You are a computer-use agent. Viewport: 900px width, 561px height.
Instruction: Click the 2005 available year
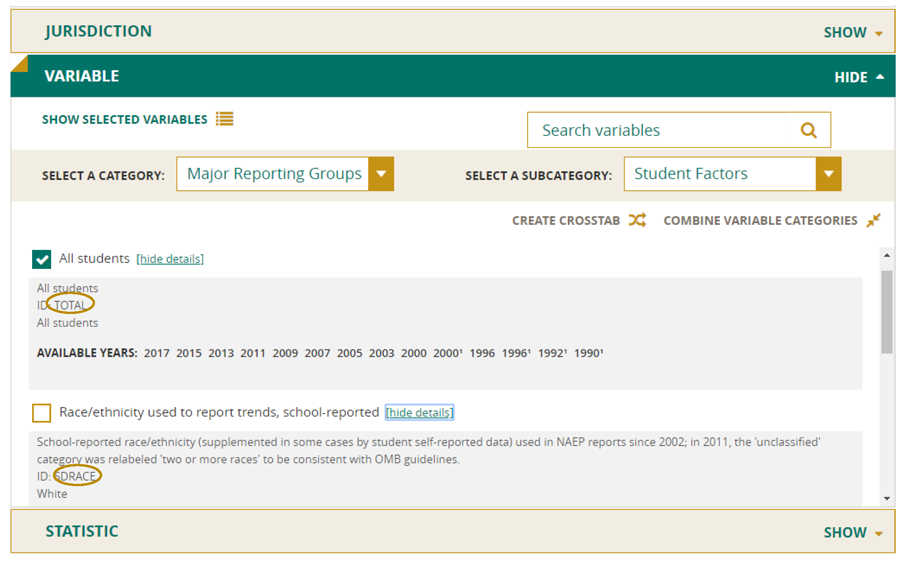click(x=350, y=353)
